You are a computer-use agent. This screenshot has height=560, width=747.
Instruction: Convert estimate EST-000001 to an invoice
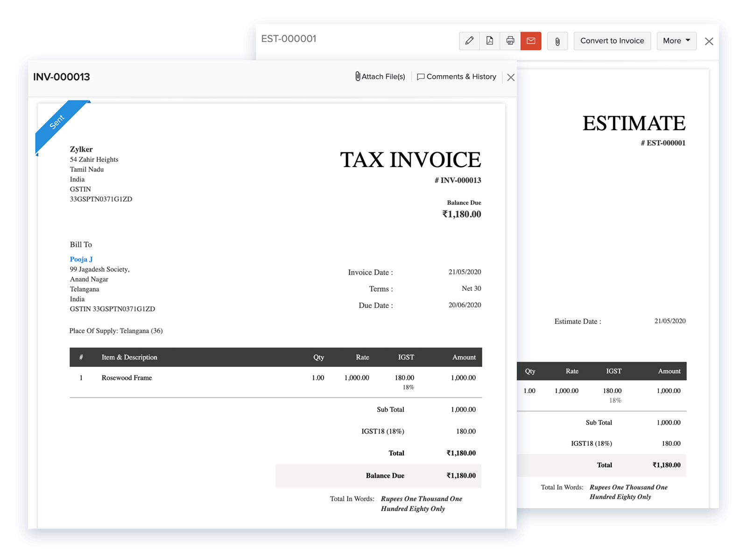pos(612,41)
